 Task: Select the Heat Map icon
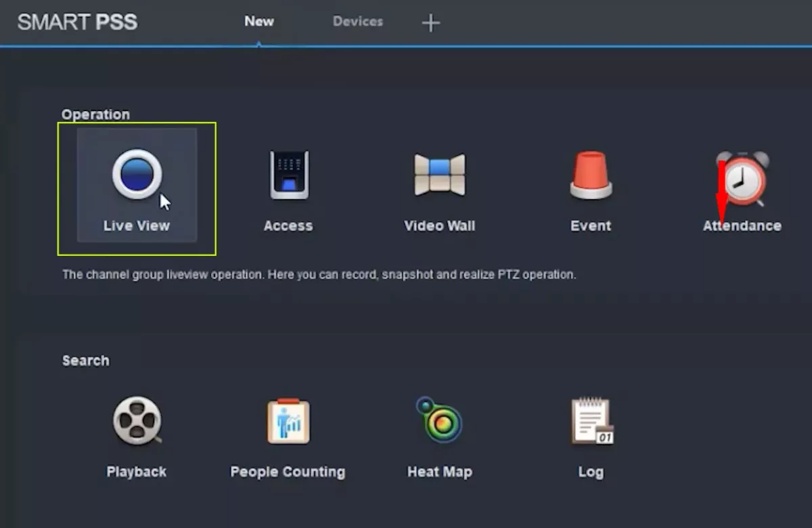tap(439, 420)
